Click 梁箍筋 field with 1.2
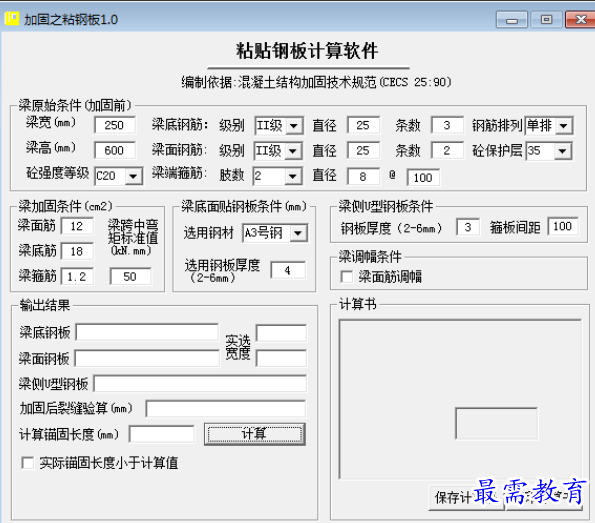Screen dimensions: 595x523 coord(77,277)
